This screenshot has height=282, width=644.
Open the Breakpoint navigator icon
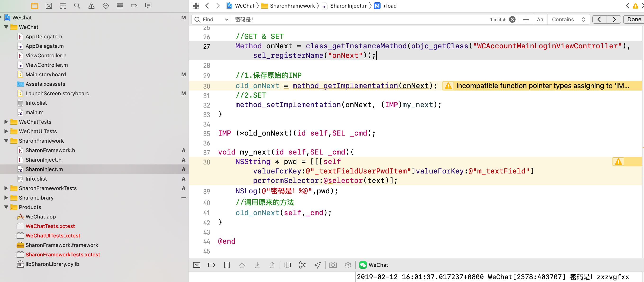click(x=134, y=6)
